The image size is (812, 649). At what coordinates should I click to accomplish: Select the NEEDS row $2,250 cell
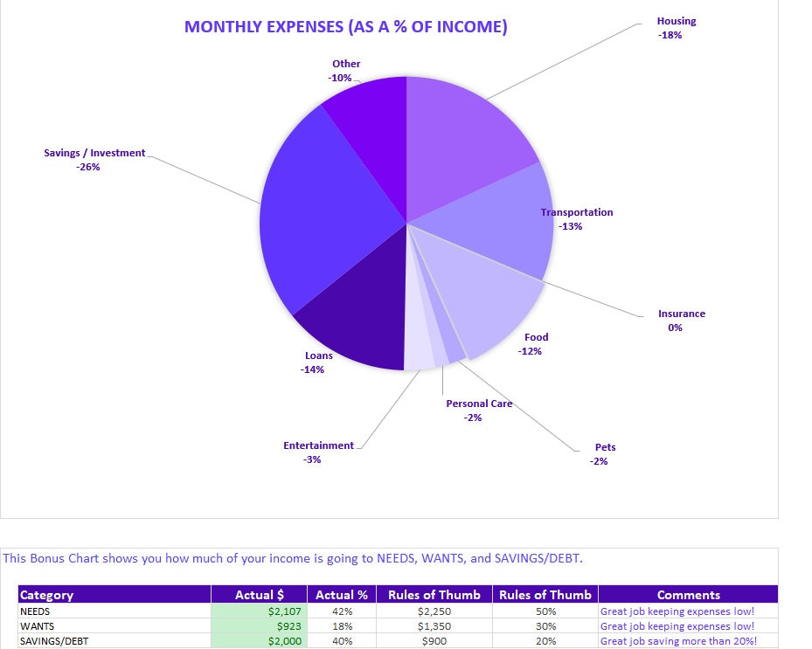(x=434, y=611)
